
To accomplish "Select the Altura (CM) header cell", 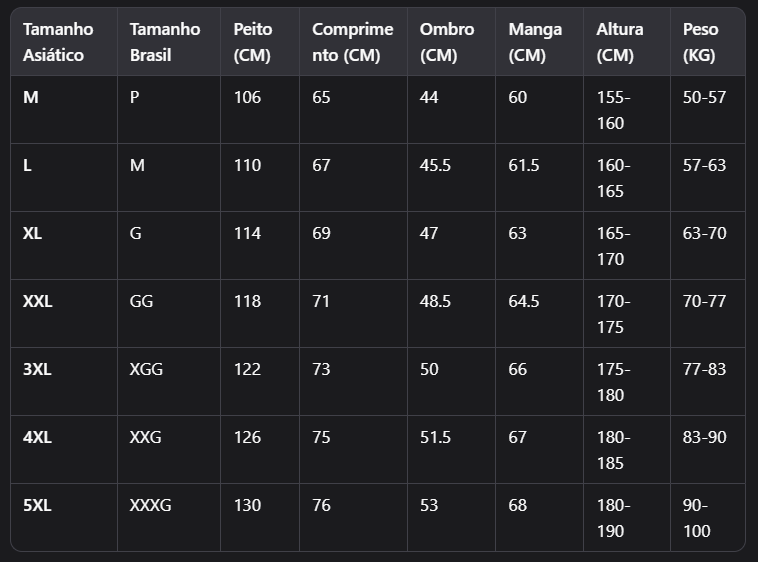I will coord(620,42).
